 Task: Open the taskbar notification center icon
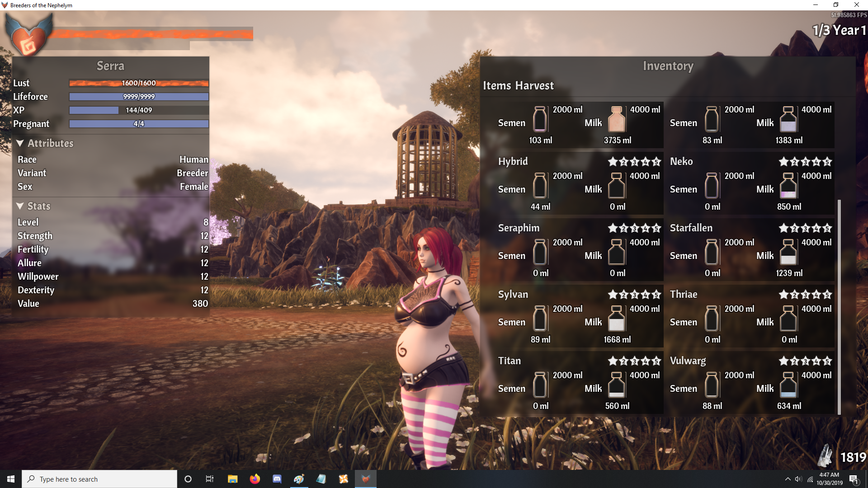(854, 479)
